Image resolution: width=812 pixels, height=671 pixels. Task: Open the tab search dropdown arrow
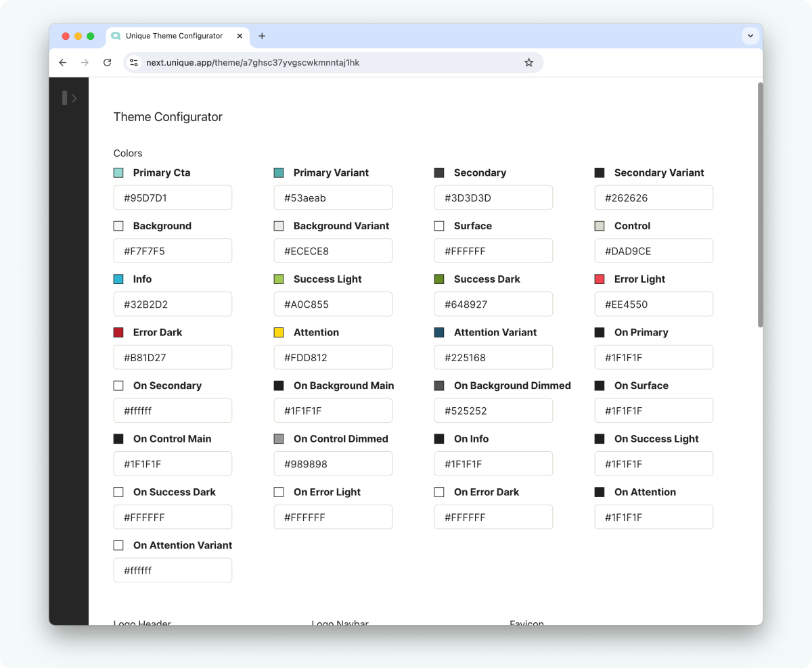click(750, 36)
